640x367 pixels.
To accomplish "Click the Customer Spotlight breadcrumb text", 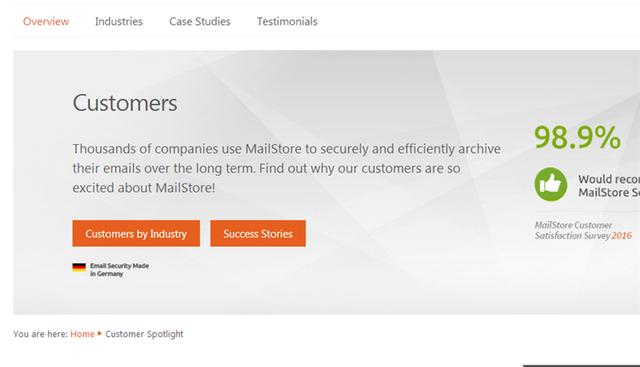I will [x=144, y=334].
